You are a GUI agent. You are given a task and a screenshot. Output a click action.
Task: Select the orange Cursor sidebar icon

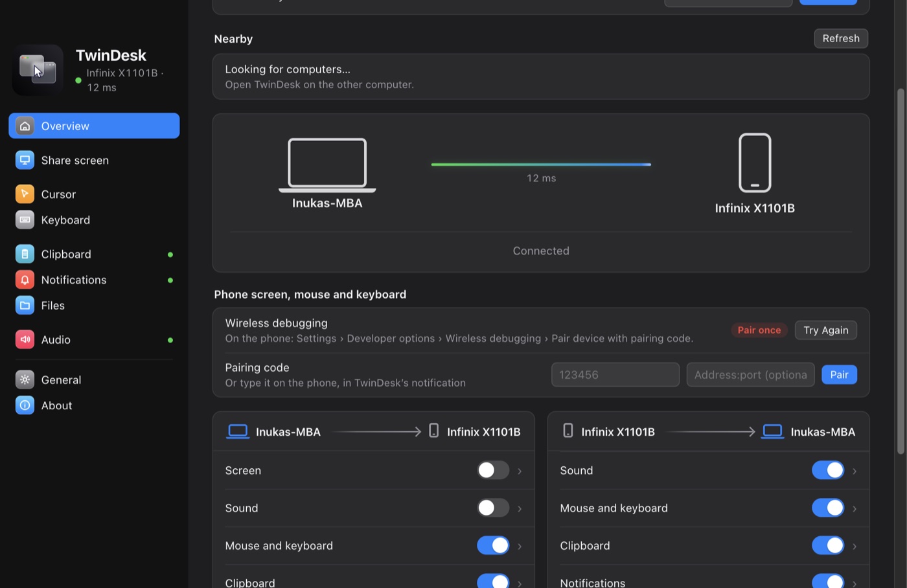[25, 194]
